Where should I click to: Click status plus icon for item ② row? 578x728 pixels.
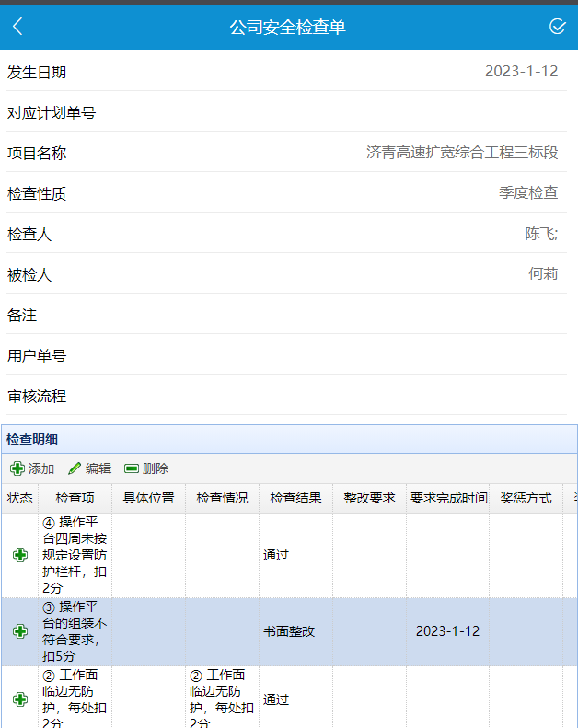pyautogui.click(x=19, y=699)
